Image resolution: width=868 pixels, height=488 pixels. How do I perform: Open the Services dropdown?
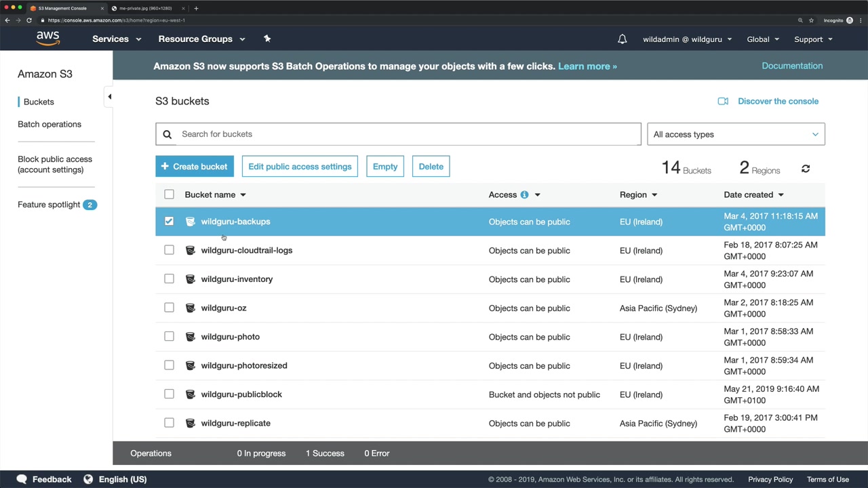(117, 39)
